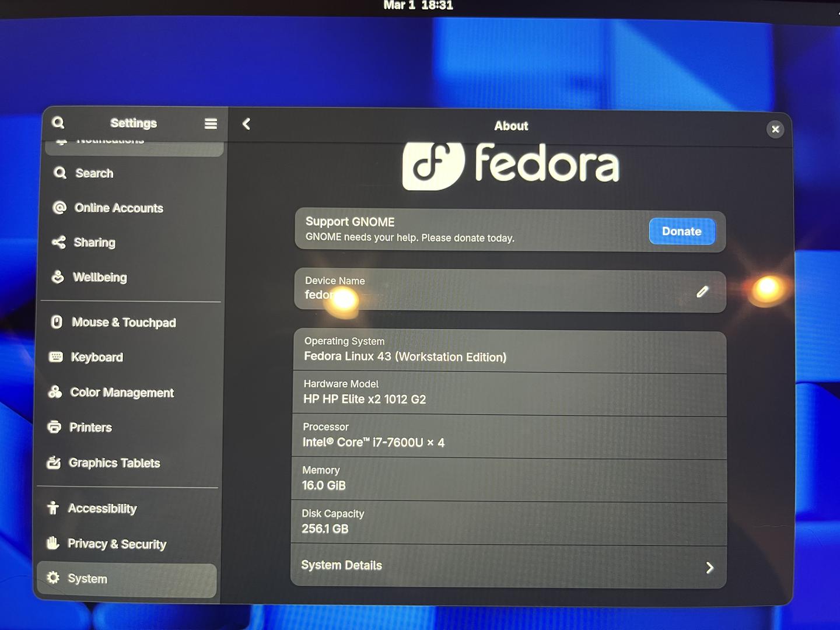
Task: Go back with the header arrow
Action: [246, 124]
